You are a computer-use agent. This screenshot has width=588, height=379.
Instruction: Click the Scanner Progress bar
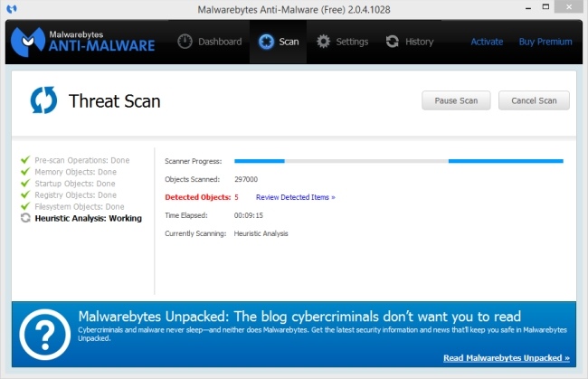point(399,161)
